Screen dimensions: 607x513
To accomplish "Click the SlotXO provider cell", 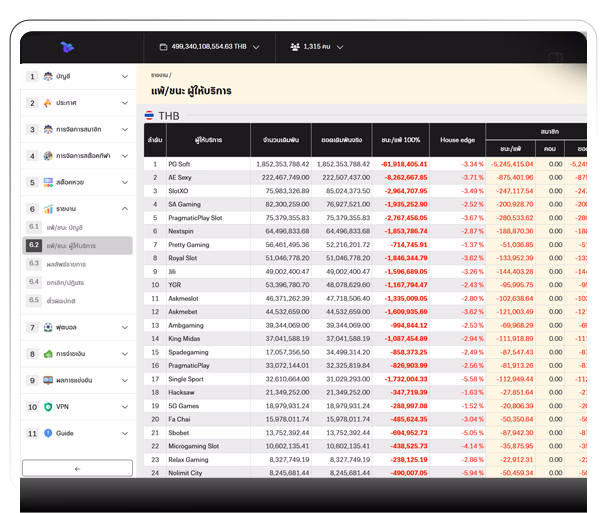I will 208,191.
